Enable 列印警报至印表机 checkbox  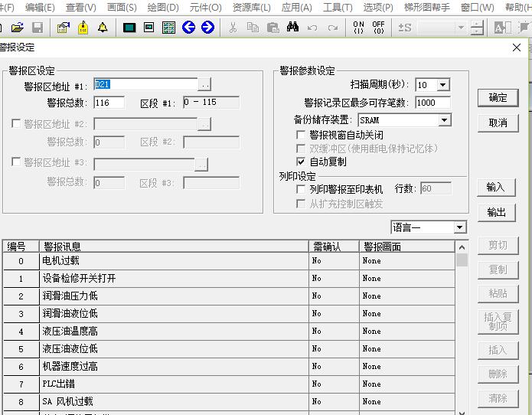click(302, 189)
